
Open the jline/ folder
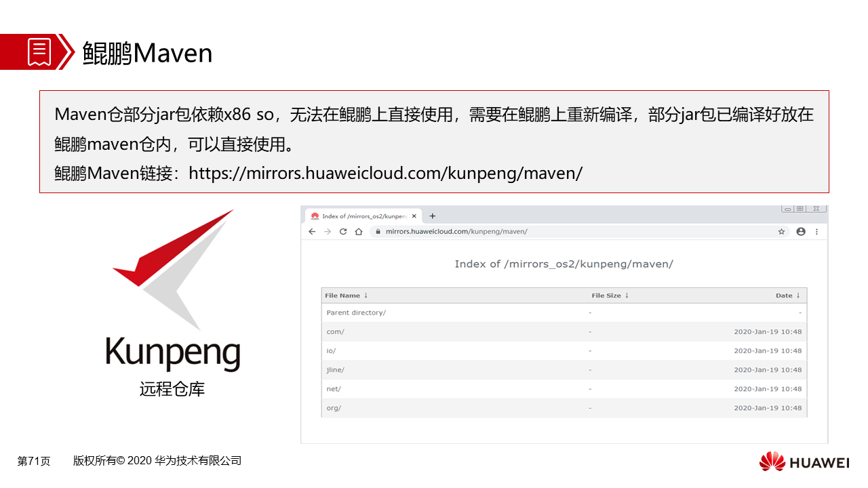point(335,369)
